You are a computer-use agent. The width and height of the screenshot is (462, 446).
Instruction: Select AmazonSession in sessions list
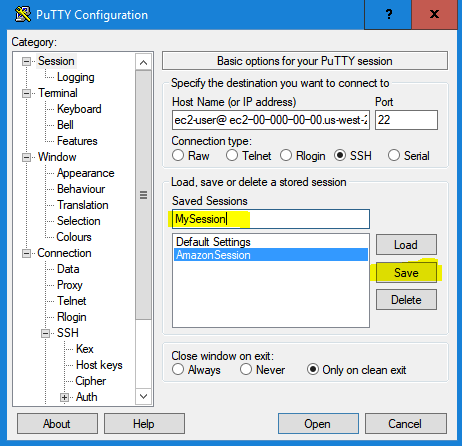pos(271,255)
